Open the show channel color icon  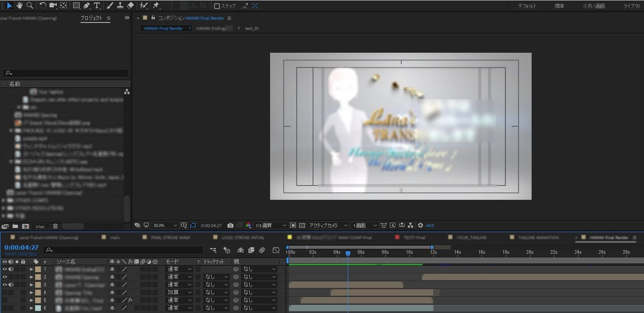(x=248, y=225)
